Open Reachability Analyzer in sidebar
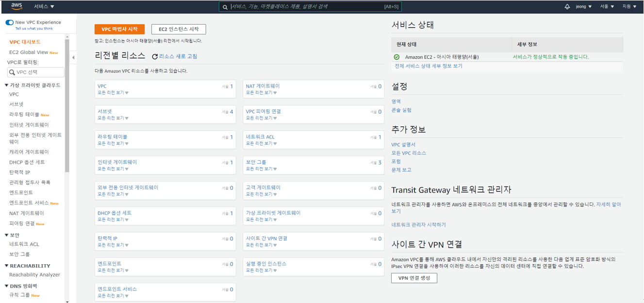 [34, 275]
